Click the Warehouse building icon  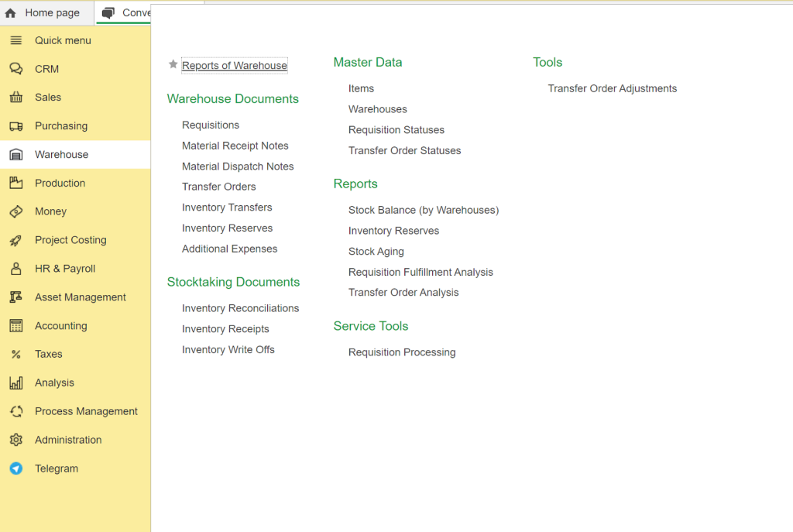click(x=16, y=154)
